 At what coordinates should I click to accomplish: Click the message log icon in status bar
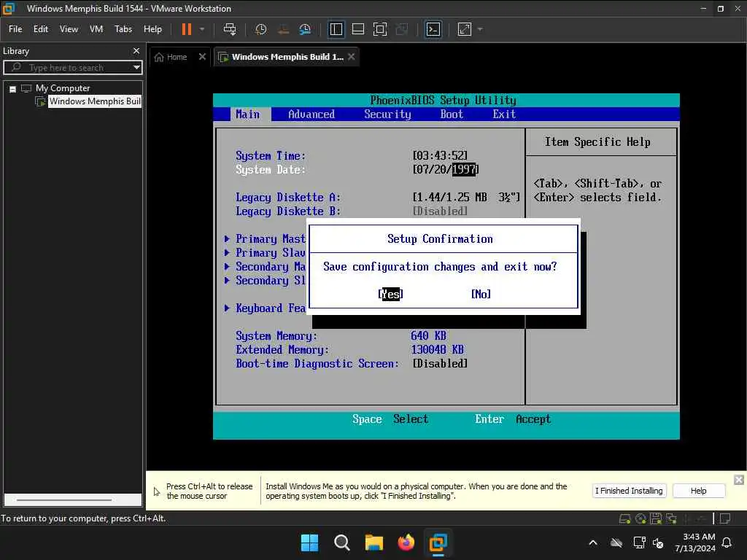tap(725, 518)
